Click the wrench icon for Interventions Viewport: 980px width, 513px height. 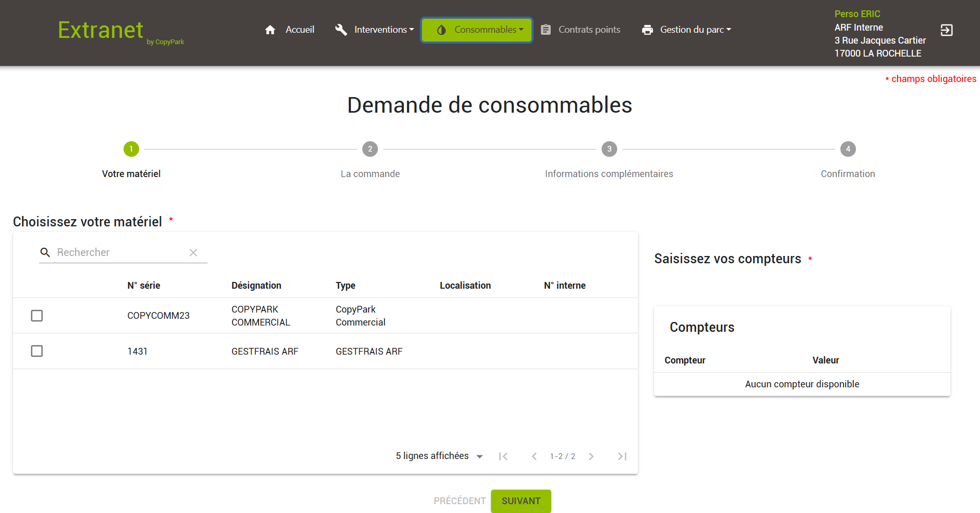pos(341,30)
